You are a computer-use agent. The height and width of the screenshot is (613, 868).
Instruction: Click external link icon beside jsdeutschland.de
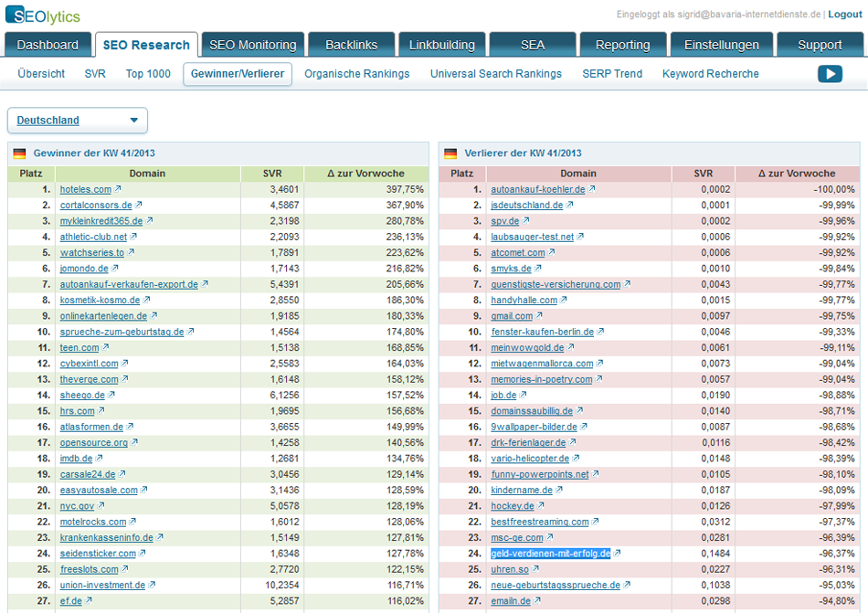(x=569, y=205)
